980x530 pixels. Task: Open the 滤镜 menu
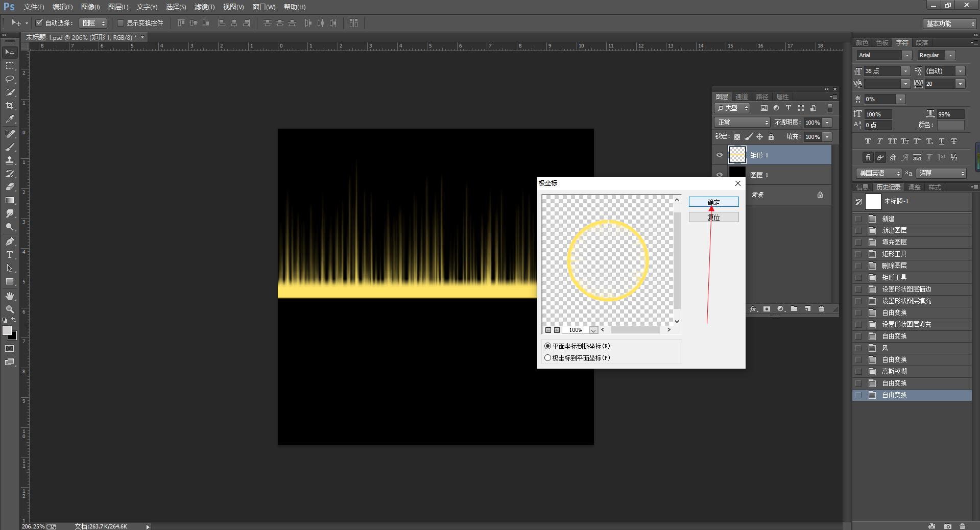(204, 7)
